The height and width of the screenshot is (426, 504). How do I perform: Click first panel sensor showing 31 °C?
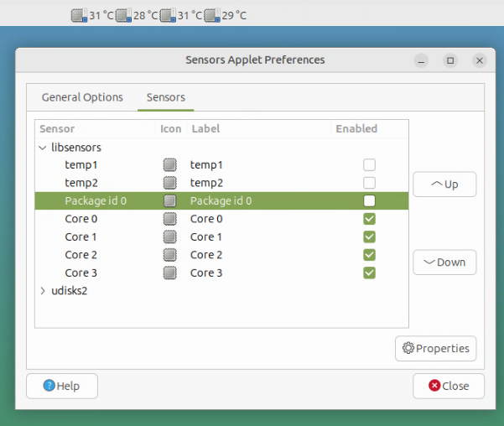click(x=92, y=15)
